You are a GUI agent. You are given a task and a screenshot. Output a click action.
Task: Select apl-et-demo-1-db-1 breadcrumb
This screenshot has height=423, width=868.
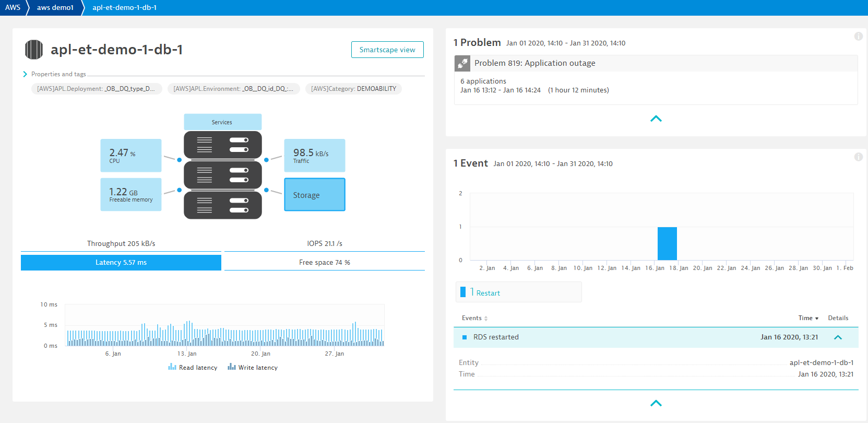click(x=124, y=7)
